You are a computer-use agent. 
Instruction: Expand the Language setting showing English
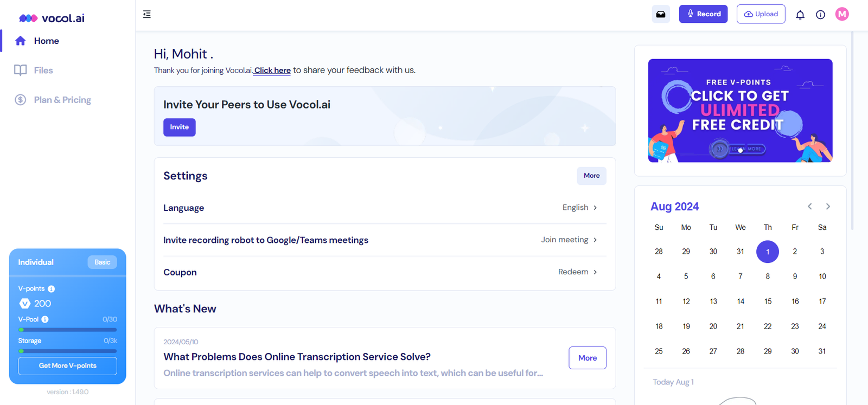point(579,208)
